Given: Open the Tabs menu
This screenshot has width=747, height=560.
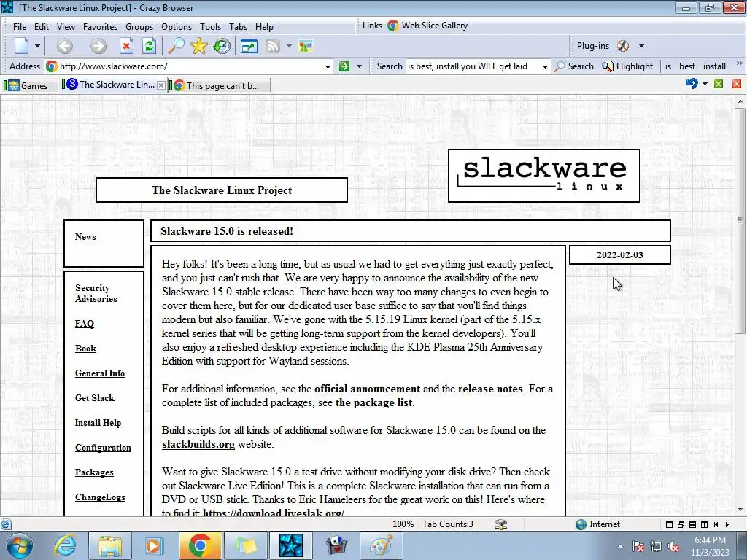Looking at the screenshot, I should click(x=238, y=27).
